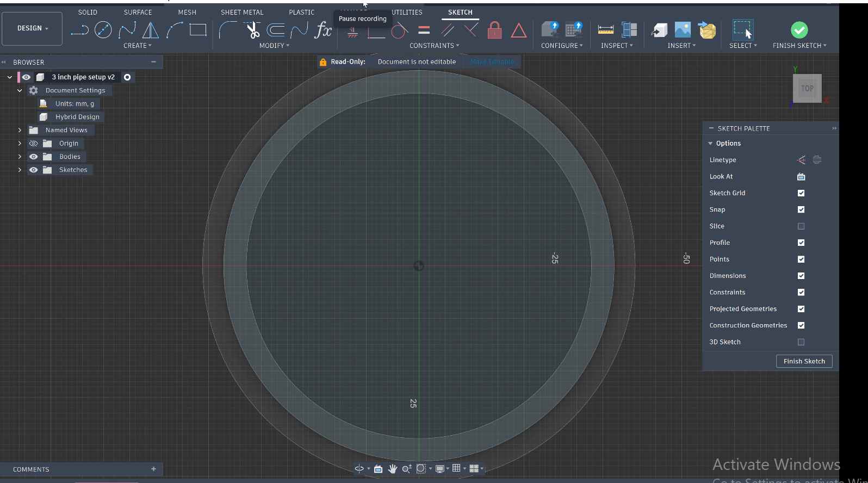
Task: Hide the Bodies folder visibility
Action: click(x=33, y=157)
